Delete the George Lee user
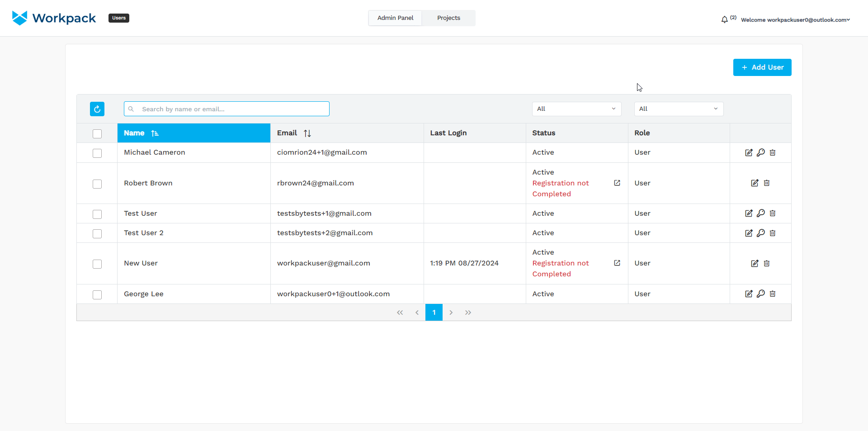 (773, 294)
